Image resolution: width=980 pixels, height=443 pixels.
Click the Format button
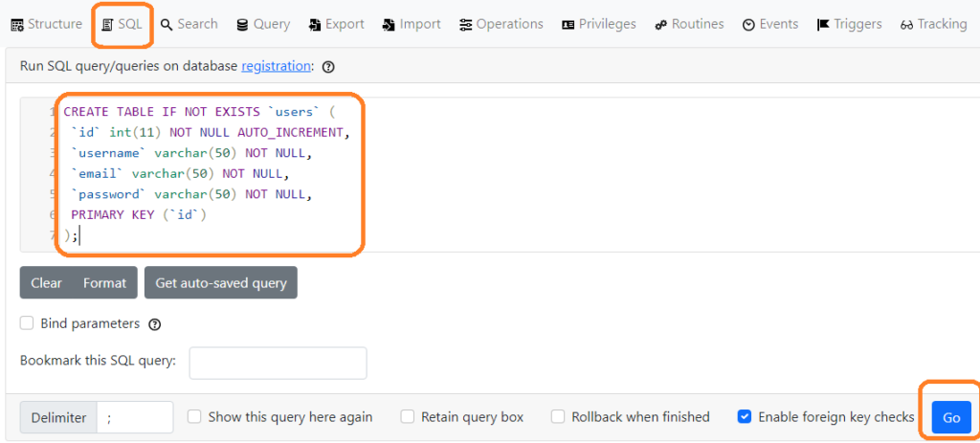pos(105,283)
